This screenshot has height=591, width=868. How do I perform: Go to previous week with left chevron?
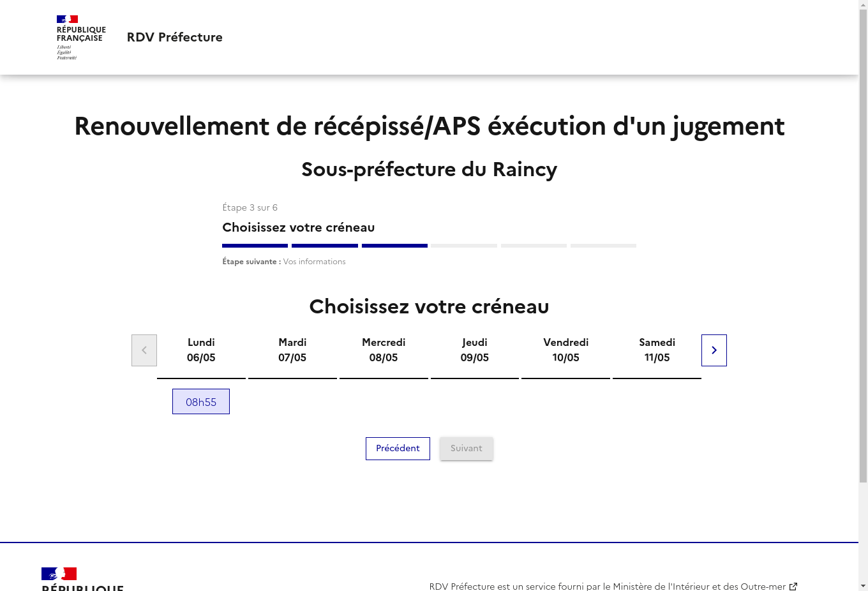pos(144,350)
